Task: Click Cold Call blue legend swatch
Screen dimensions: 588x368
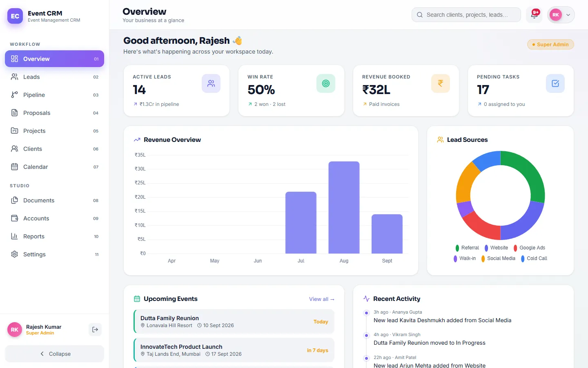Action: (x=523, y=258)
